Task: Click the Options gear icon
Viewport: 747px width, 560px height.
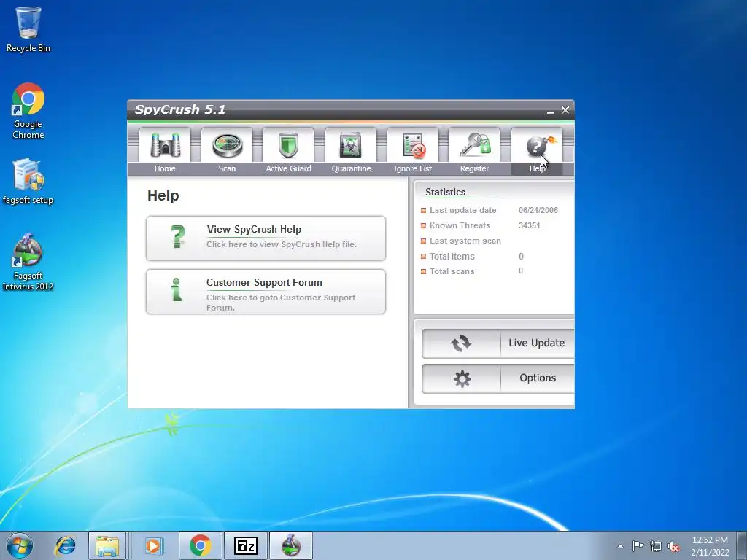Action: 462,378
